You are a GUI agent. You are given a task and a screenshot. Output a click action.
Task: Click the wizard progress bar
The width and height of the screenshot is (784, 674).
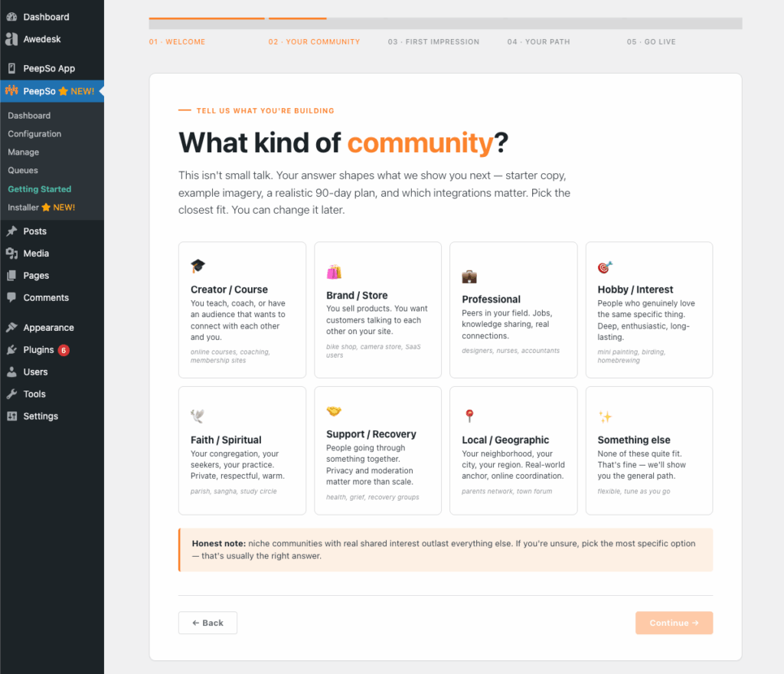tap(445, 23)
